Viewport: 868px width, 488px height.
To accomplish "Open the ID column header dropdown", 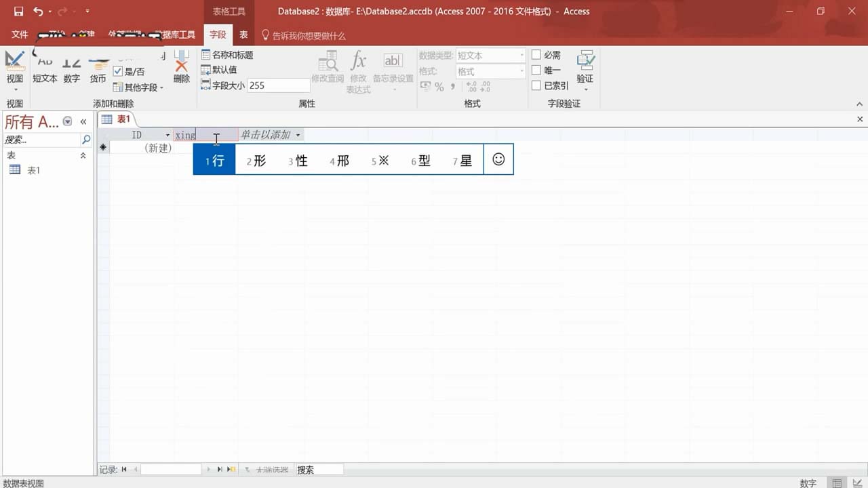I will tap(168, 135).
